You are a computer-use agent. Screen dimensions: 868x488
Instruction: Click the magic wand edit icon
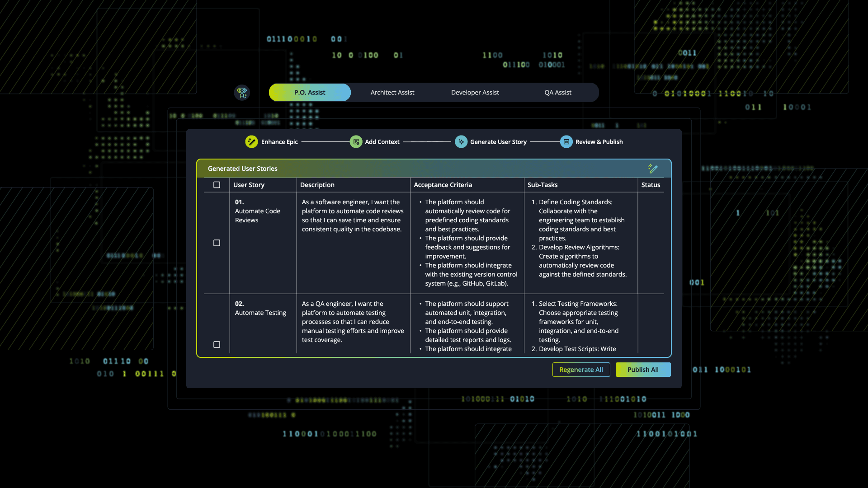pyautogui.click(x=653, y=169)
